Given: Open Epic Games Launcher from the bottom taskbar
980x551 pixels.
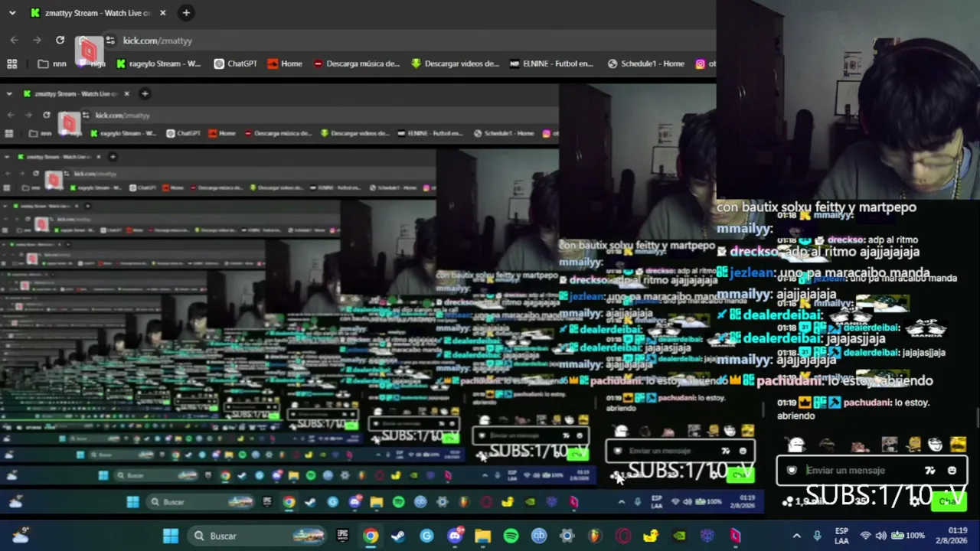Looking at the screenshot, I should [x=342, y=536].
